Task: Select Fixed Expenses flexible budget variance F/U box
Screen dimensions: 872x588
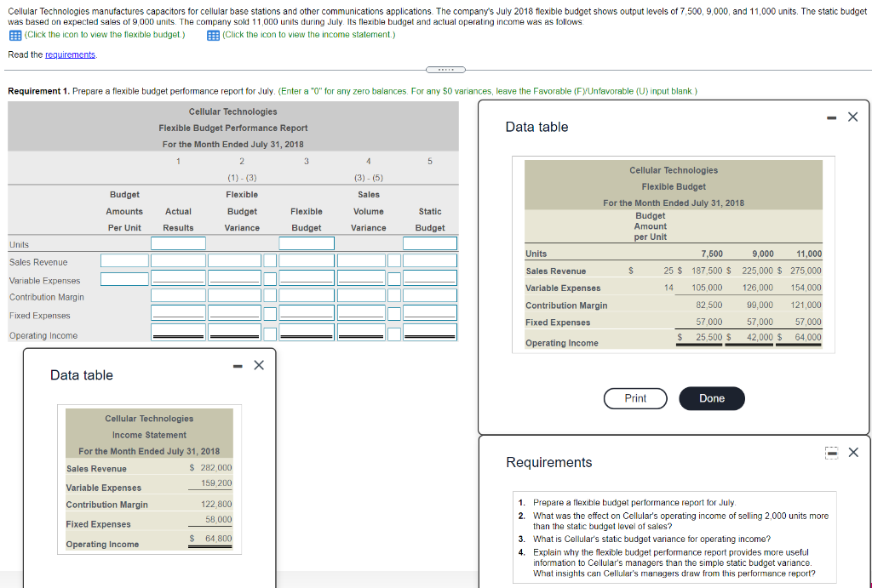Action: coord(270,314)
